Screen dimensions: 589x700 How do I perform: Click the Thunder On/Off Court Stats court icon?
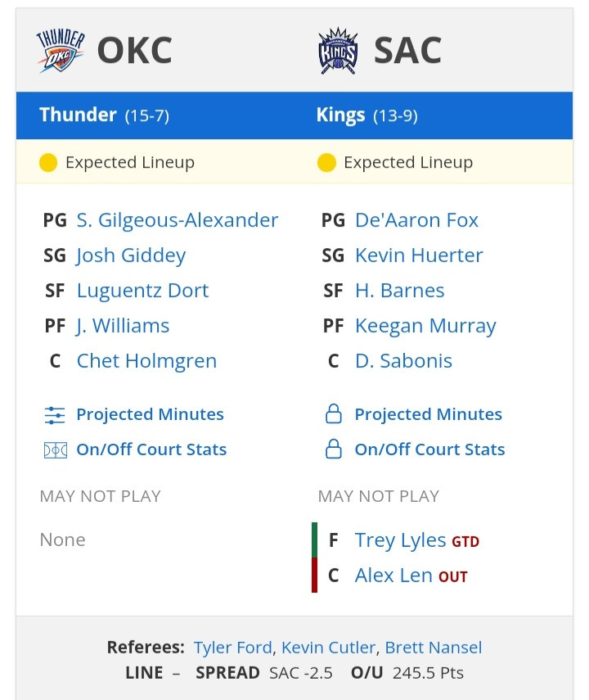coord(56,450)
